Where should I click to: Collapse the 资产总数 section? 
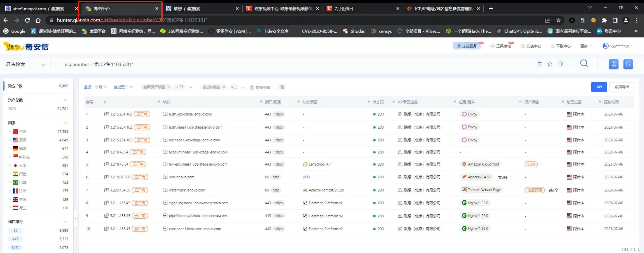coord(66,100)
